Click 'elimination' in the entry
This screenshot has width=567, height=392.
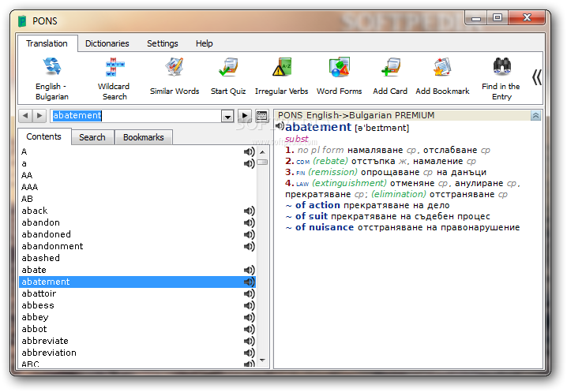point(399,194)
